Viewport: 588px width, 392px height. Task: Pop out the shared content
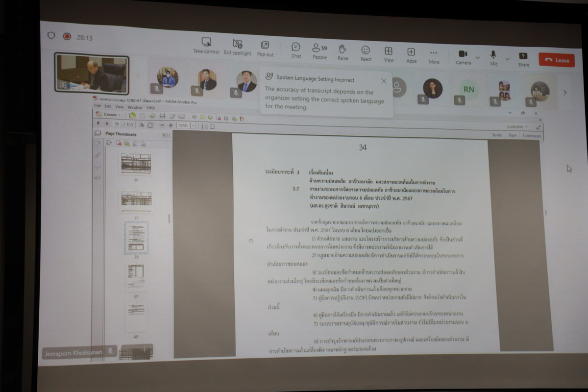click(265, 49)
